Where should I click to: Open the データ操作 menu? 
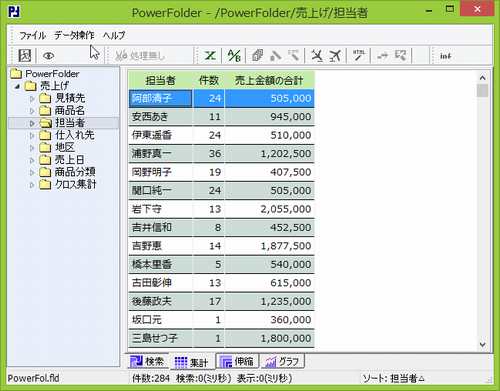click(74, 35)
